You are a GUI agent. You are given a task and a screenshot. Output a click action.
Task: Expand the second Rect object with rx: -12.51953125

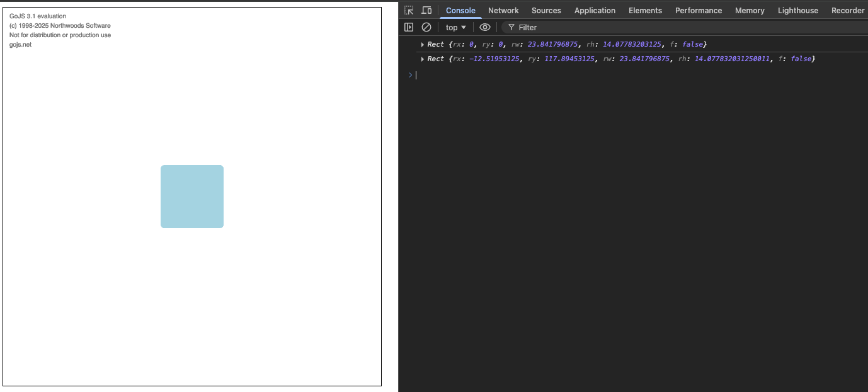423,59
